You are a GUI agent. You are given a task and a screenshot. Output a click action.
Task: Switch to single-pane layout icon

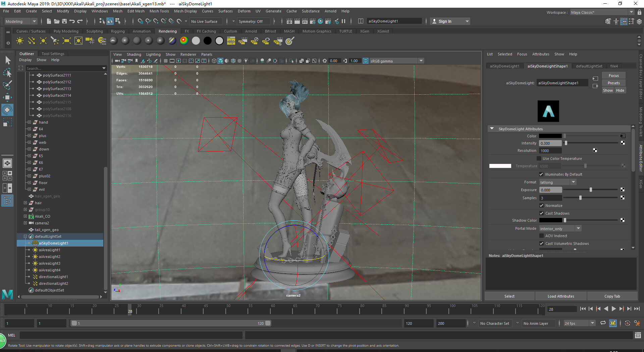[7, 163]
